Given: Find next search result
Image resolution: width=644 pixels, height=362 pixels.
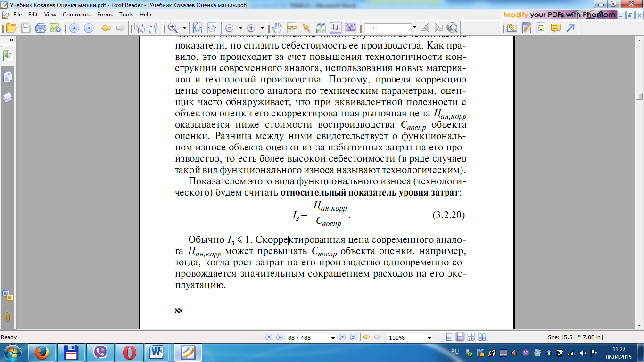Looking at the screenshot, I should pos(438,27).
